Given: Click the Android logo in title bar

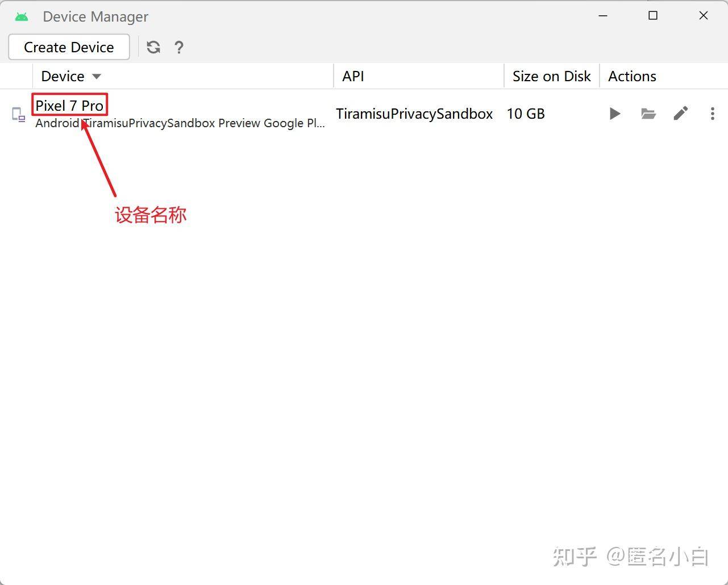Looking at the screenshot, I should click(22, 16).
